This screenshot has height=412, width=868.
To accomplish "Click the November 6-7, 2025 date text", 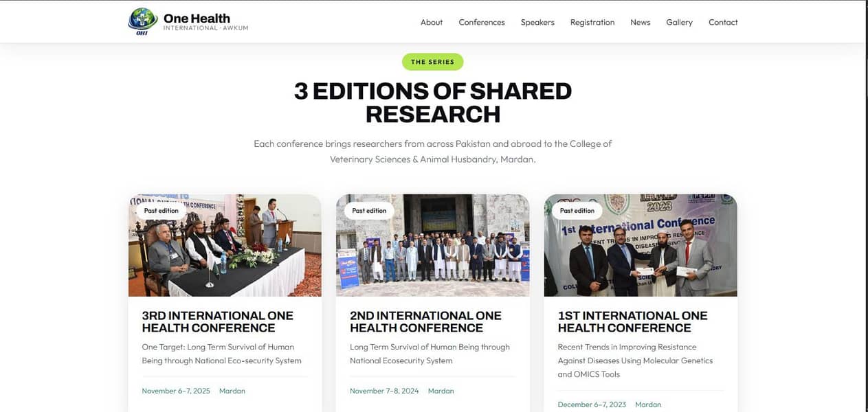I will tap(176, 391).
